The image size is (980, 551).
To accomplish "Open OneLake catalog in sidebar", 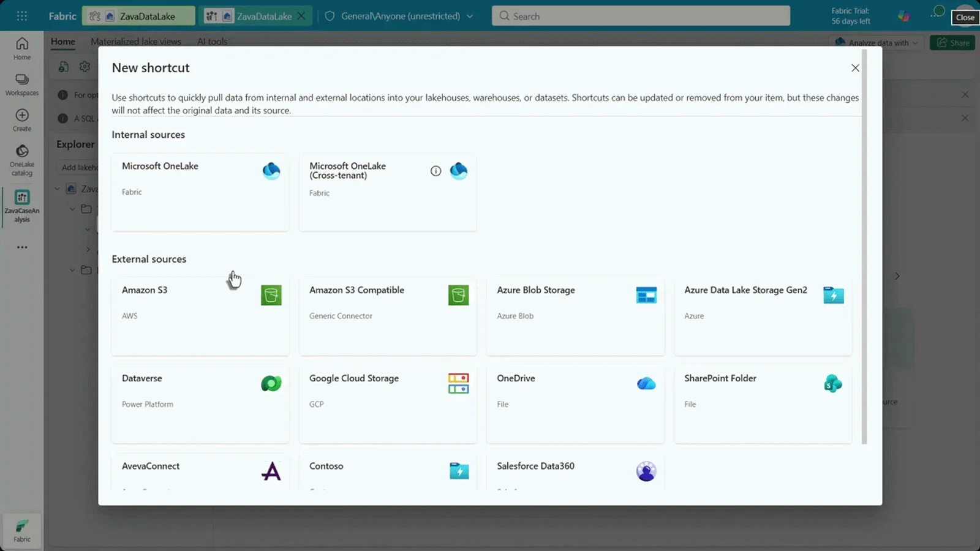I will coord(22,160).
